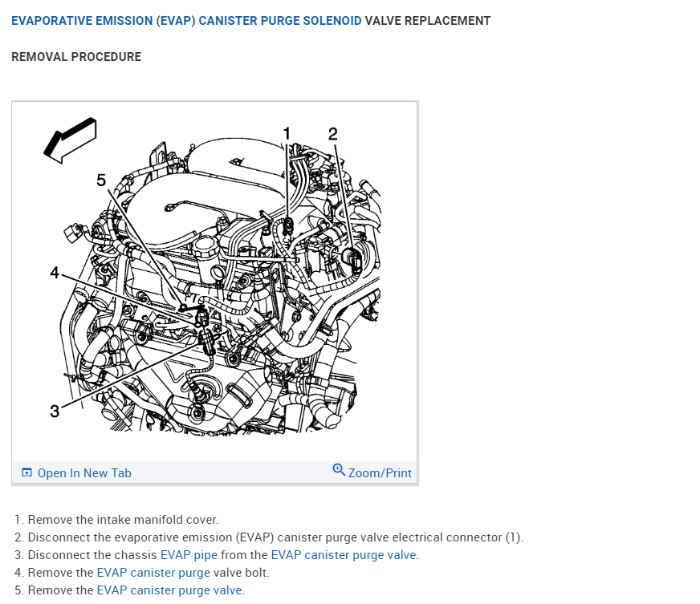Viewport: 700px width, 604px height.
Task: Open EVAP canister purge valve link in step 5
Action: (169, 590)
